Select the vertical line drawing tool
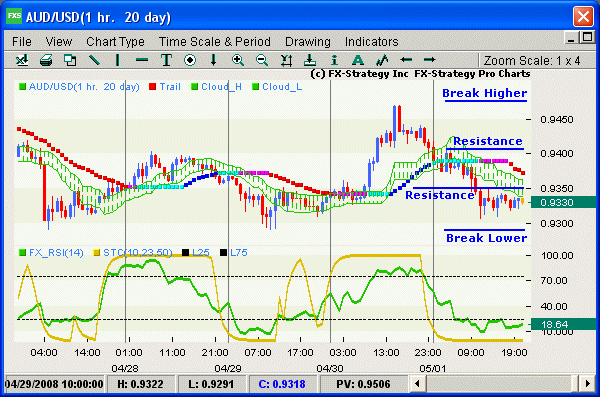Viewport: 600px width, 397px height. [x=117, y=60]
